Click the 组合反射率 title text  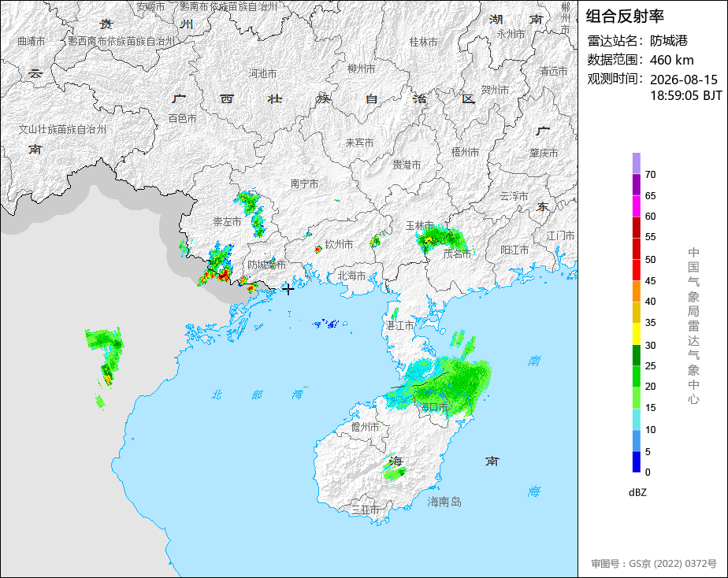click(625, 17)
